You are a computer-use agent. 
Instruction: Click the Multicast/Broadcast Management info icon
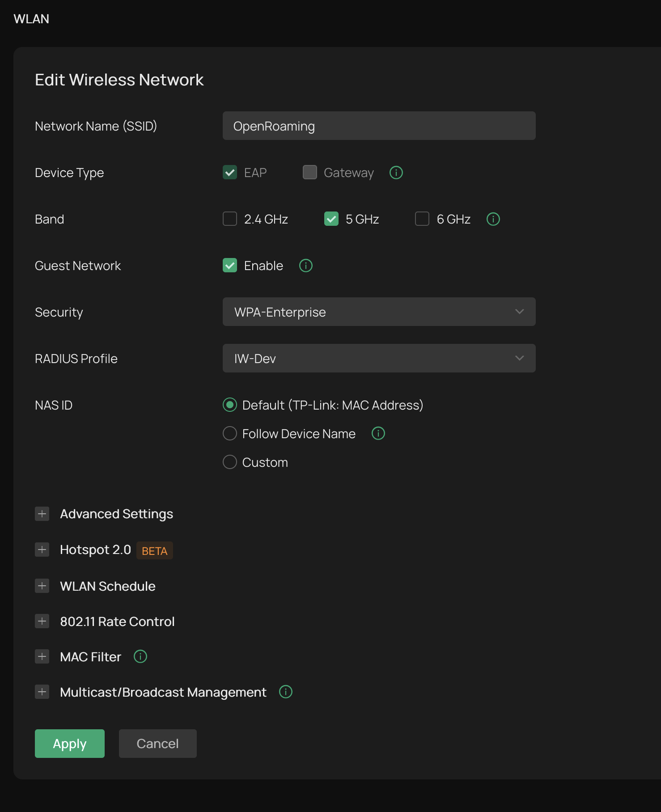tap(285, 692)
